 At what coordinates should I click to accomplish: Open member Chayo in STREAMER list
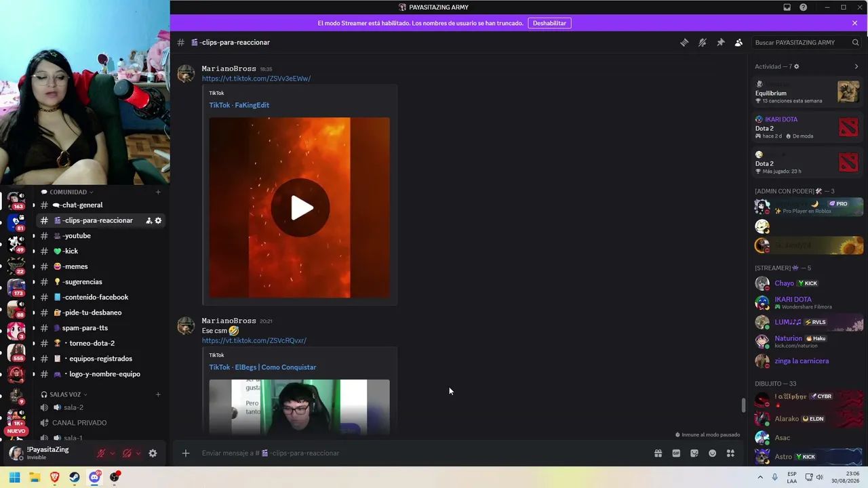(808, 283)
